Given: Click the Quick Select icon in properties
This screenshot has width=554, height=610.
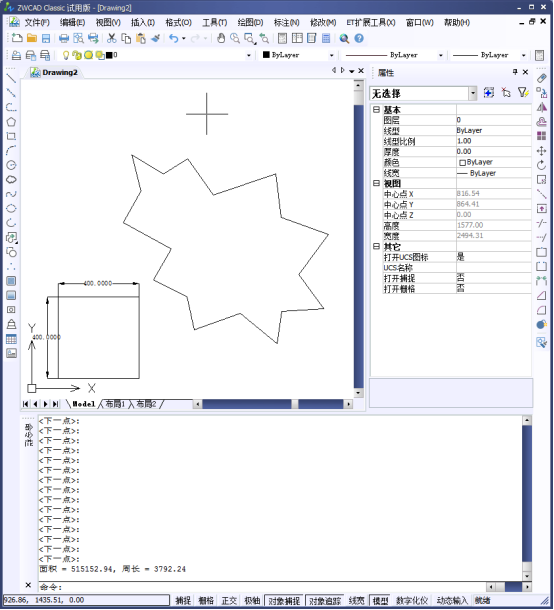Looking at the screenshot, I should click(523, 93).
